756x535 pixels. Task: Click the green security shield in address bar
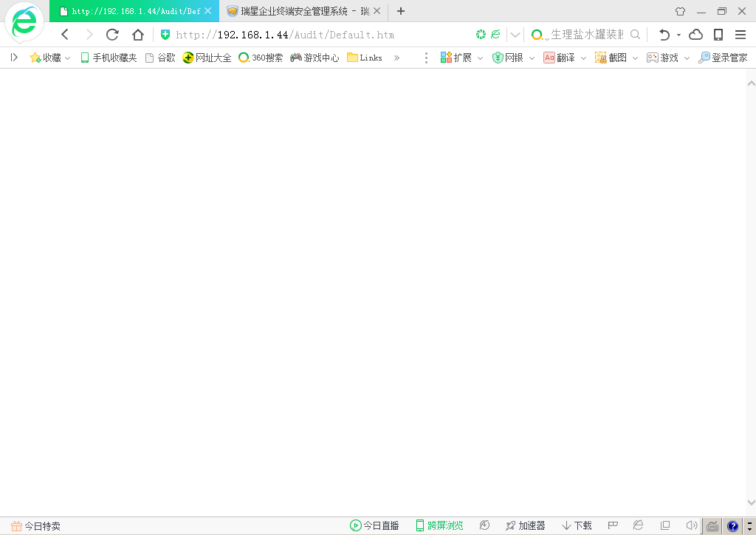tap(165, 34)
